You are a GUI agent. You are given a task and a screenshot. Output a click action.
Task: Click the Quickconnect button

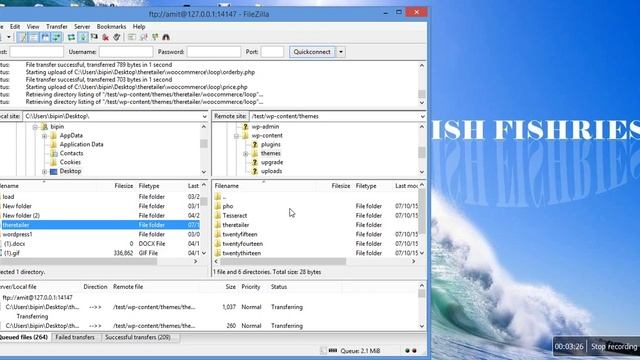click(x=312, y=52)
